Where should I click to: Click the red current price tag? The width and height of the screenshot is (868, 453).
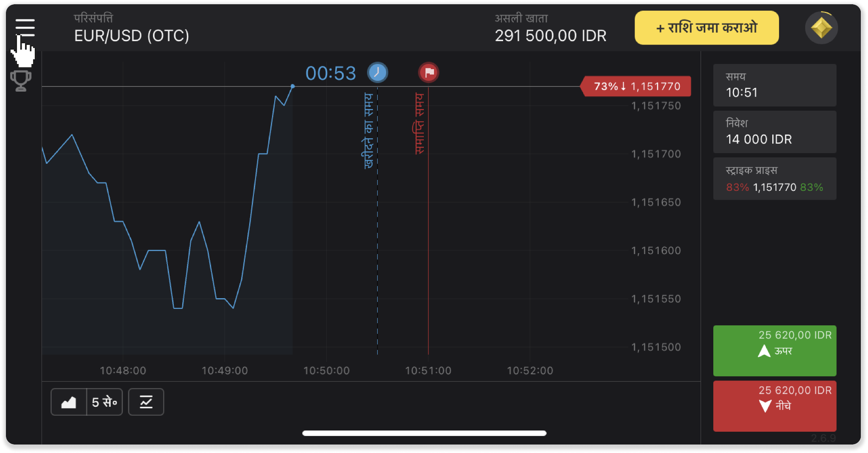636,87
